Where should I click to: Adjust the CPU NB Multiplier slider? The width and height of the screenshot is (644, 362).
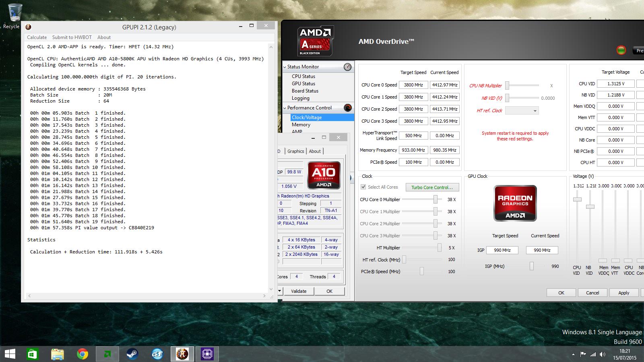point(507,85)
